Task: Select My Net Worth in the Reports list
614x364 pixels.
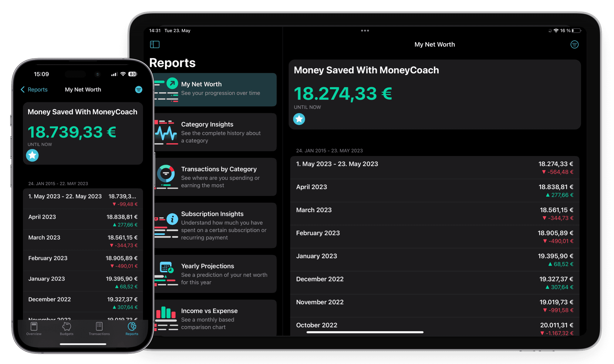Action: [x=215, y=89]
